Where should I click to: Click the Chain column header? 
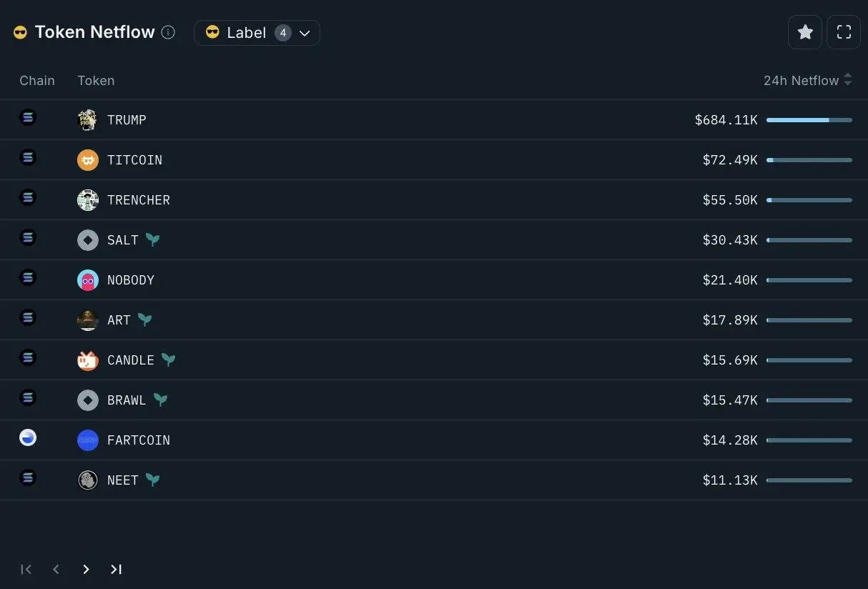[37, 80]
